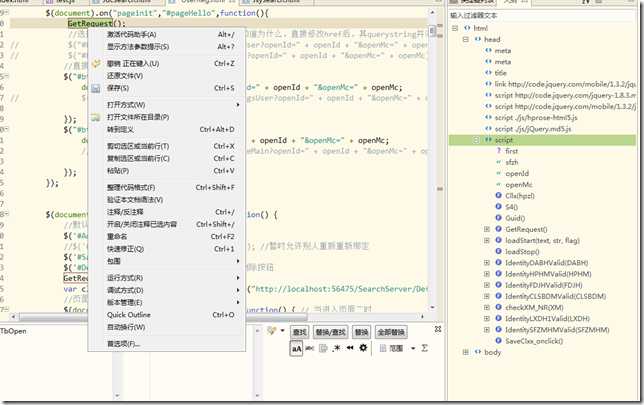644x405 pixels.
Task: Select the title element in outline
Action: (x=500, y=73)
